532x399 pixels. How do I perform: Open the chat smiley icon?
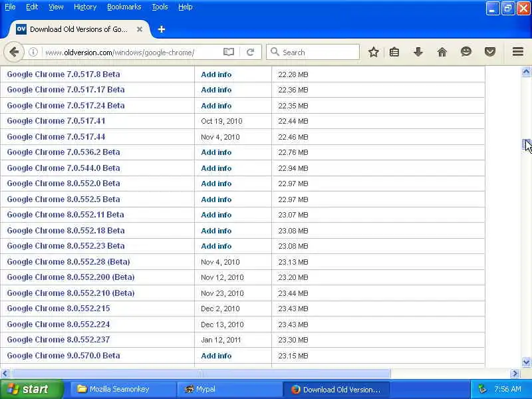466,52
